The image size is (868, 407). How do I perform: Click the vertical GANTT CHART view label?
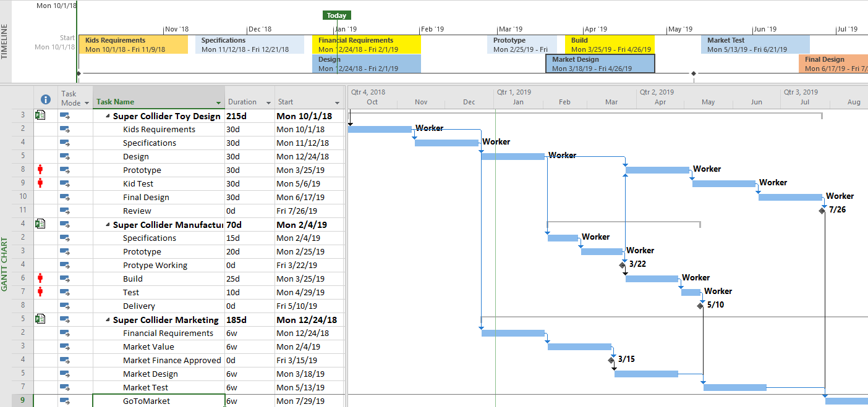coord(6,264)
